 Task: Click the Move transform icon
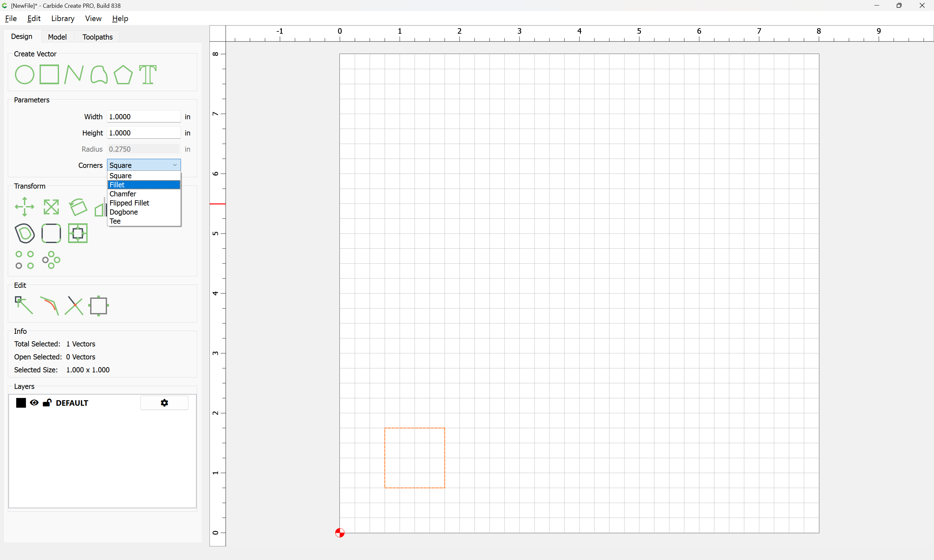25,207
